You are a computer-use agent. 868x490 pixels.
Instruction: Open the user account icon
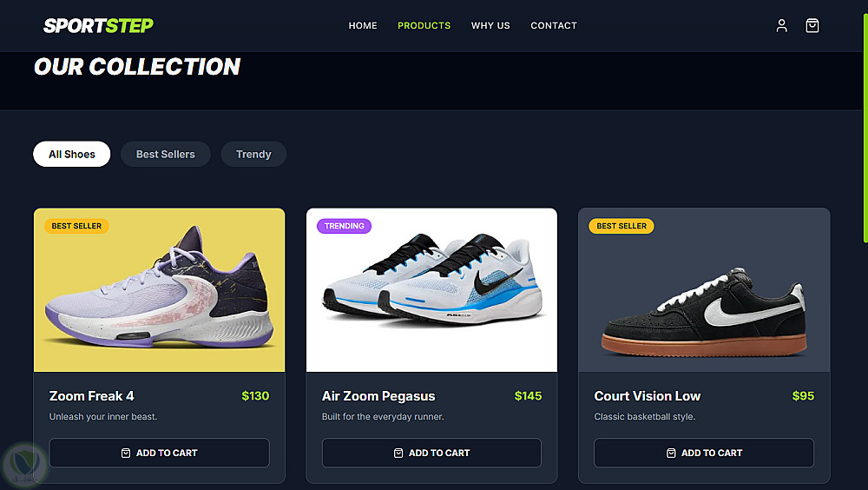[x=782, y=25]
